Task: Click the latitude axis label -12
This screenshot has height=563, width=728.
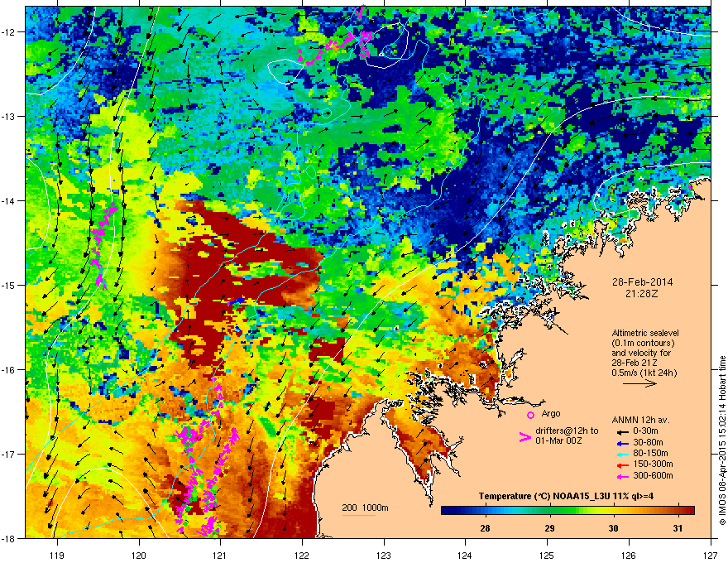Action: (x=9, y=31)
